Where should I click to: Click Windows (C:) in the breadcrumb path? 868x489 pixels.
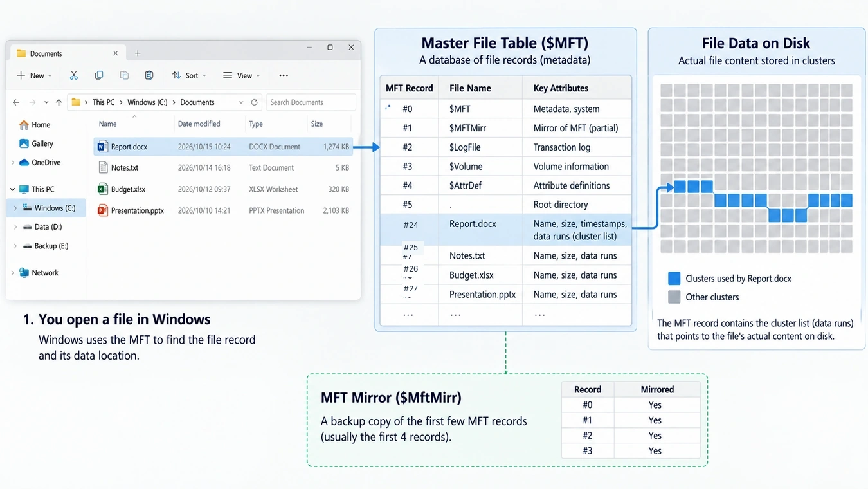coord(147,102)
